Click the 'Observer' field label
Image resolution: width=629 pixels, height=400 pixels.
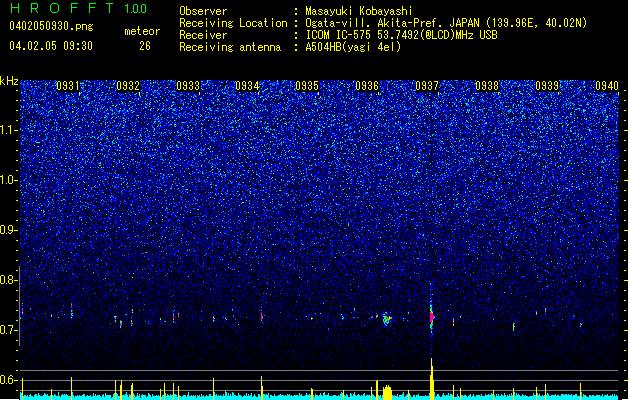pos(203,11)
